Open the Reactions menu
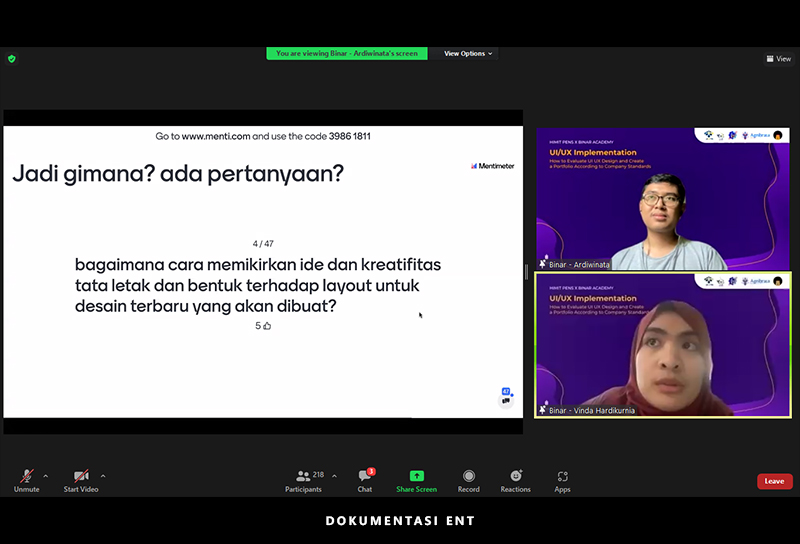The image size is (800, 544). click(516, 480)
